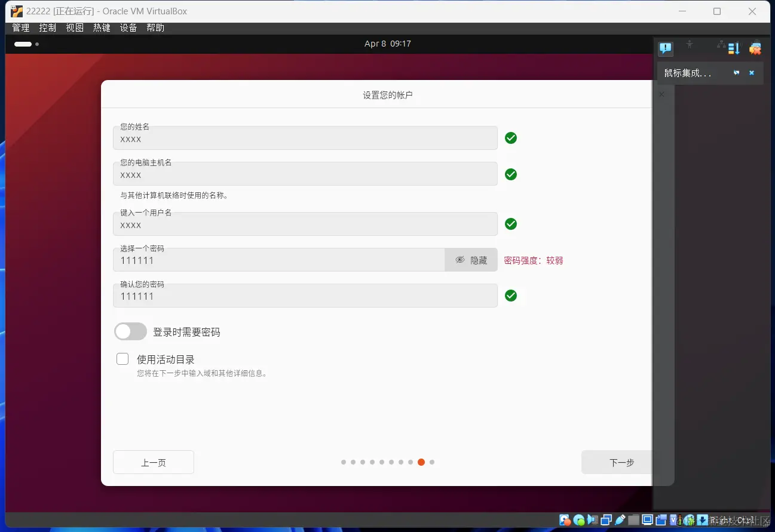The height and width of the screenshot is (532, 775).
Task: Click the green check beside 您的电脑主机名
Action: click(511, 174)
